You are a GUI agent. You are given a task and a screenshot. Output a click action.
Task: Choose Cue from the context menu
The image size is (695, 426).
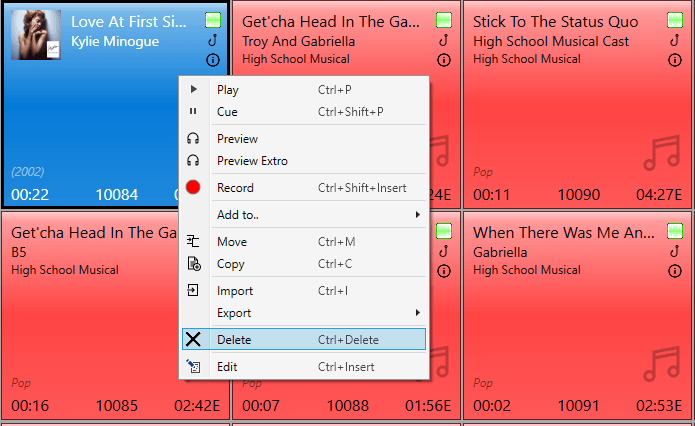click(x=304, y=112)
